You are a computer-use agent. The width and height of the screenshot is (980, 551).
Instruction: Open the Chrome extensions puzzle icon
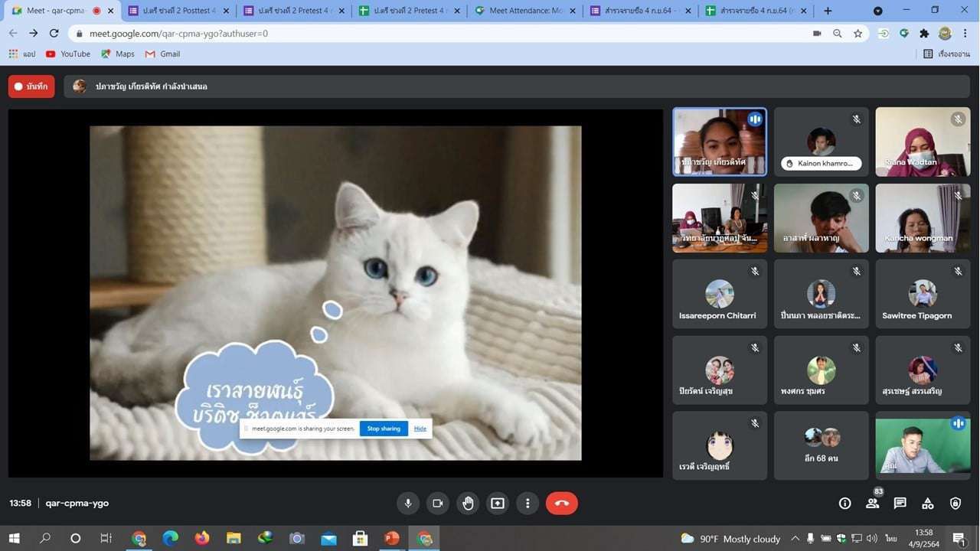click(924, 34)
